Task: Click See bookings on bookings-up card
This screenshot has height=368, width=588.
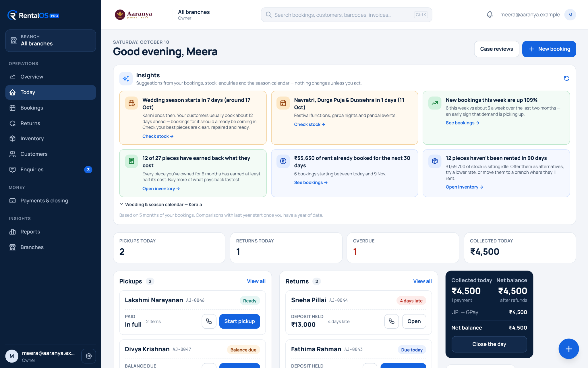Action: 463,123
